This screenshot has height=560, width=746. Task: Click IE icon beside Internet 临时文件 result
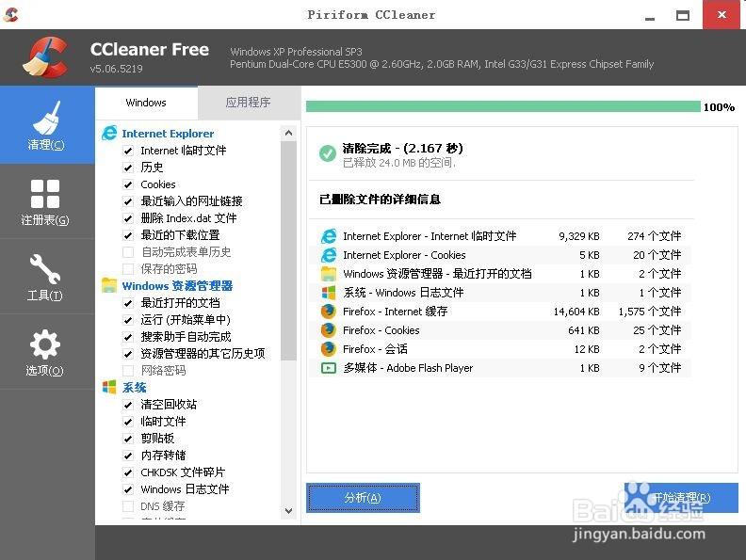click(329, 236)
